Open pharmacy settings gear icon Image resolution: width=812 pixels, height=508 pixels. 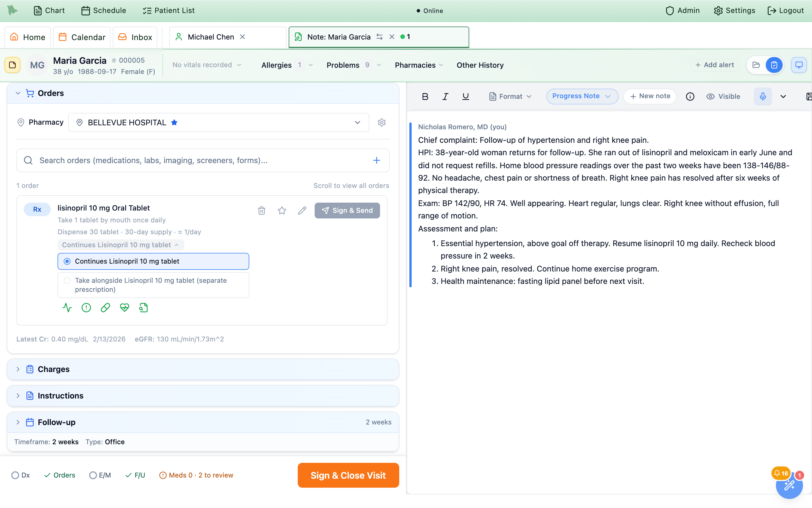[381, 122]
